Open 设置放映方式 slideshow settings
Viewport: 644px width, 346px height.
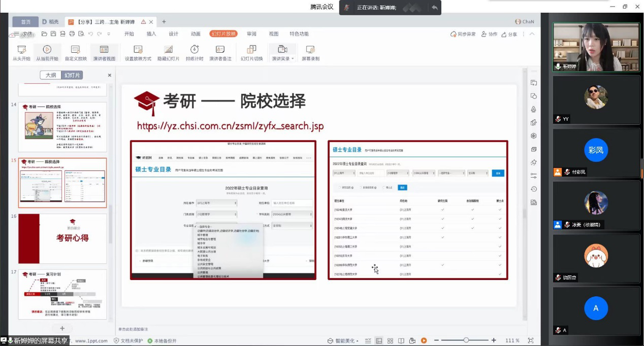tap(138, 50)
